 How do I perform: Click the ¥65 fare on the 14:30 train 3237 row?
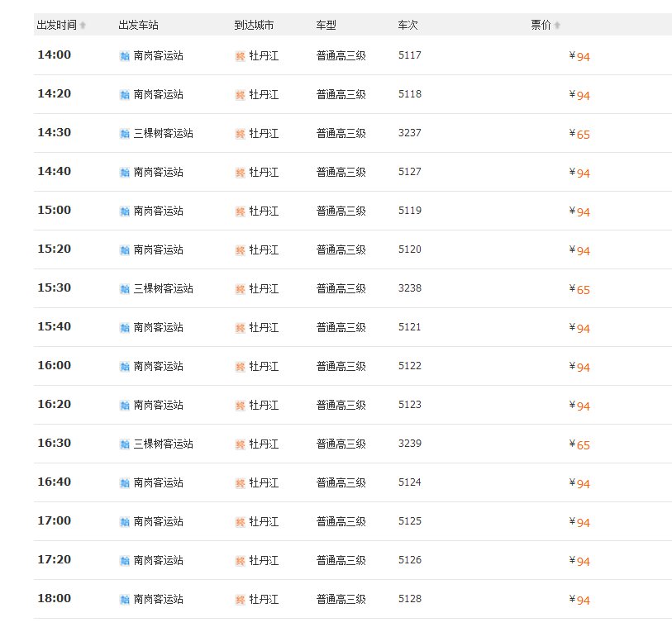coord(578,133)
